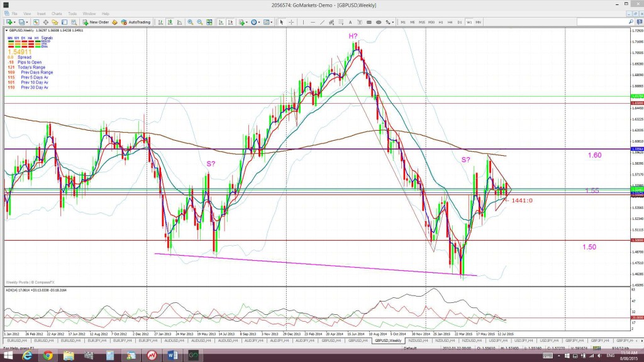This screenshot has width=644, height=362.
Task: Open the Charts menu
Action: (x=57, y=14)
